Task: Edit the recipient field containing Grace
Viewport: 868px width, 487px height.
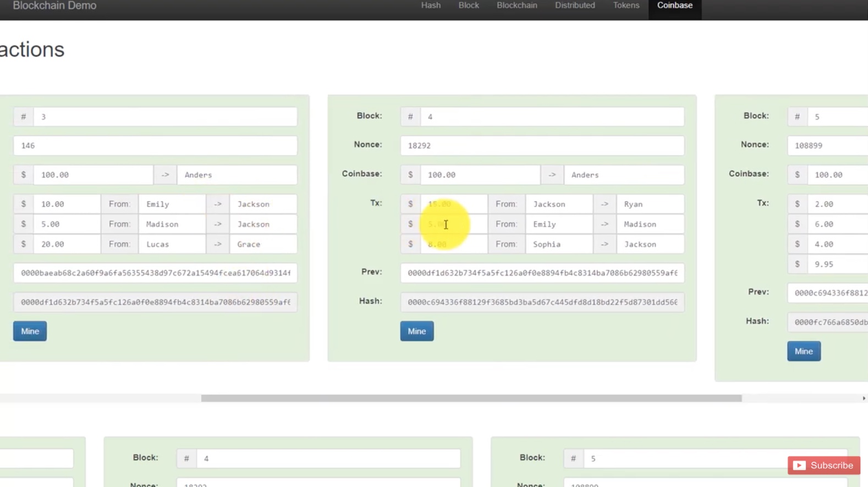Action: [263, 244]
